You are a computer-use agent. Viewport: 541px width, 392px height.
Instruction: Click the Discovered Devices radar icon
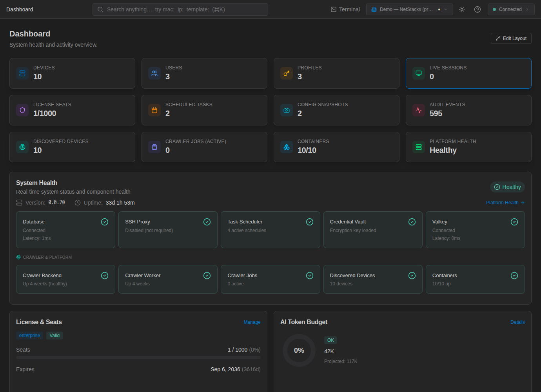tap(22, 147)
